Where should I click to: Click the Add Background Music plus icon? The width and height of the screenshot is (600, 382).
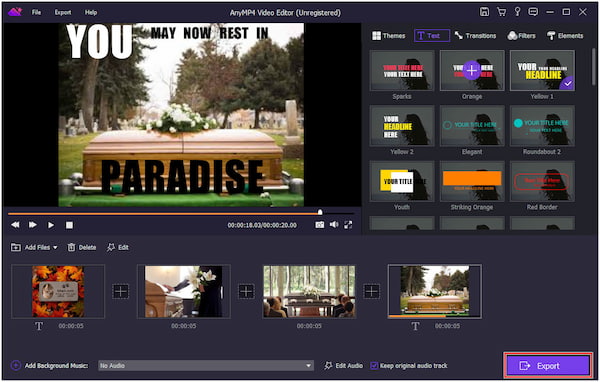16,366
